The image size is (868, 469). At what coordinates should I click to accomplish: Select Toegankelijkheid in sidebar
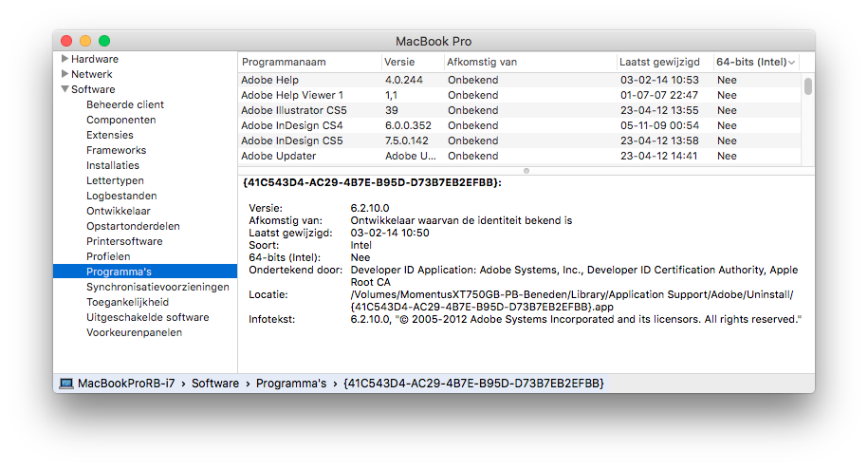coord(128,302)
